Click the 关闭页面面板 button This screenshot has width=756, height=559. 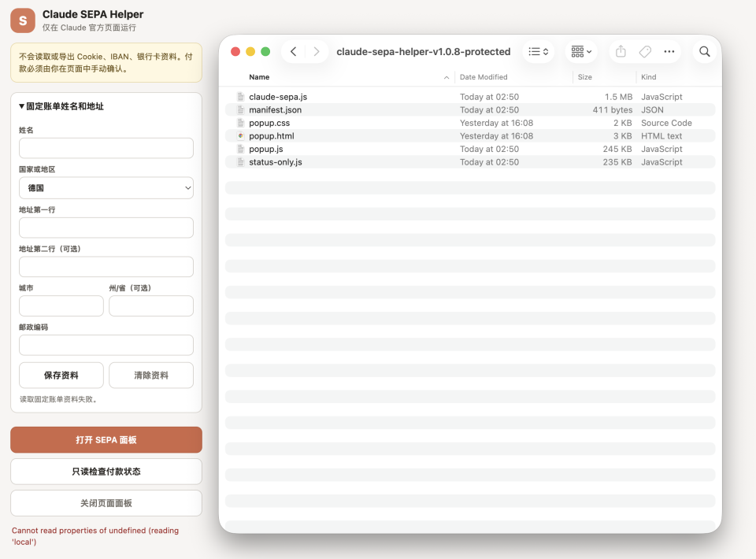point(106,503)
